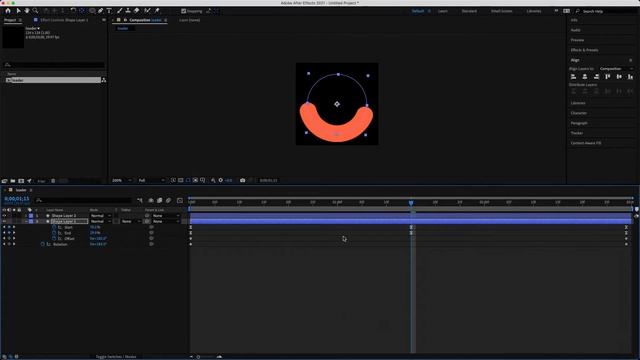Delete selected item with the trash icon
The width and height of the screenshot is (640, 360).
coord(53,181)
